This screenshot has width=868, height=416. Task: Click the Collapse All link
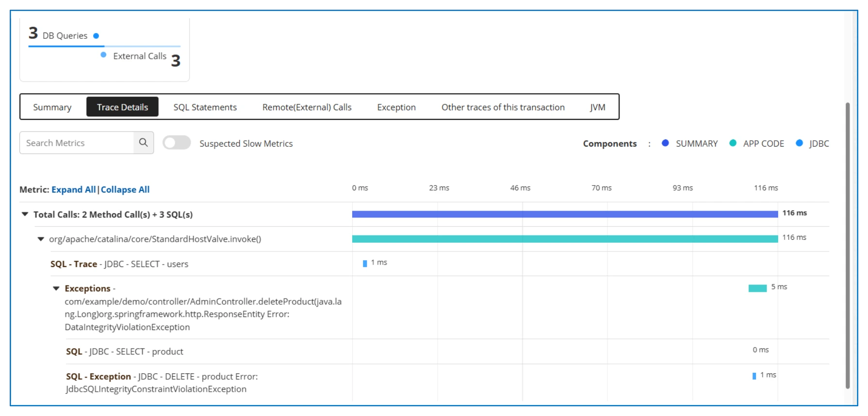tap(125, 190)
